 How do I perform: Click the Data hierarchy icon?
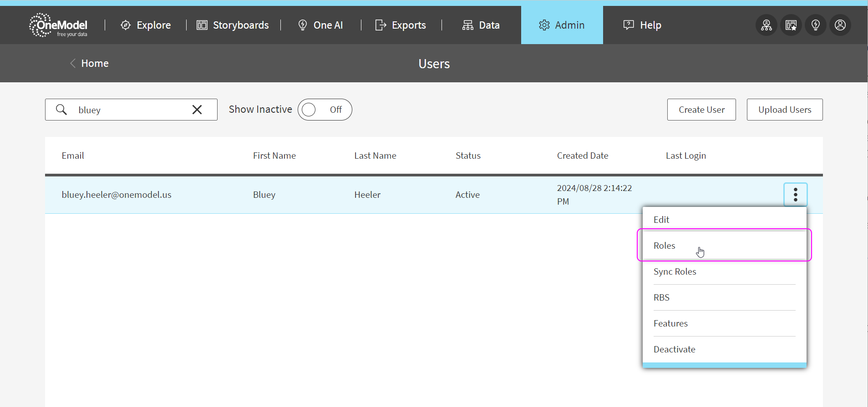click(x=468, y=25)
